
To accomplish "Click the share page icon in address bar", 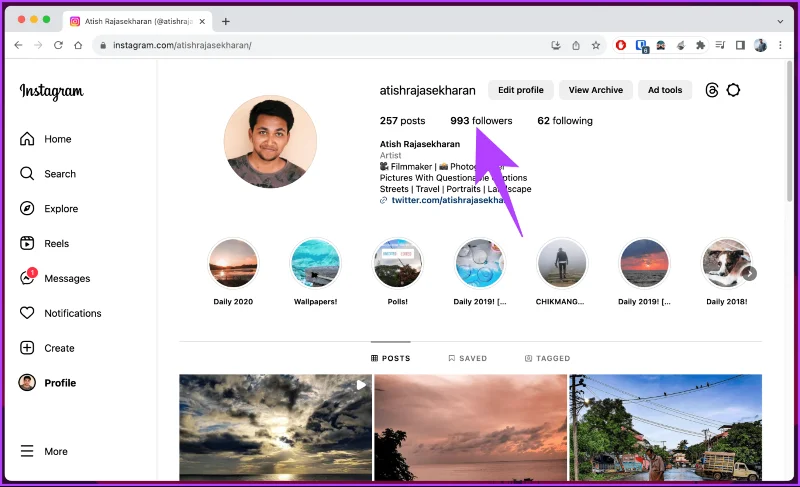I will click(576, 45).
